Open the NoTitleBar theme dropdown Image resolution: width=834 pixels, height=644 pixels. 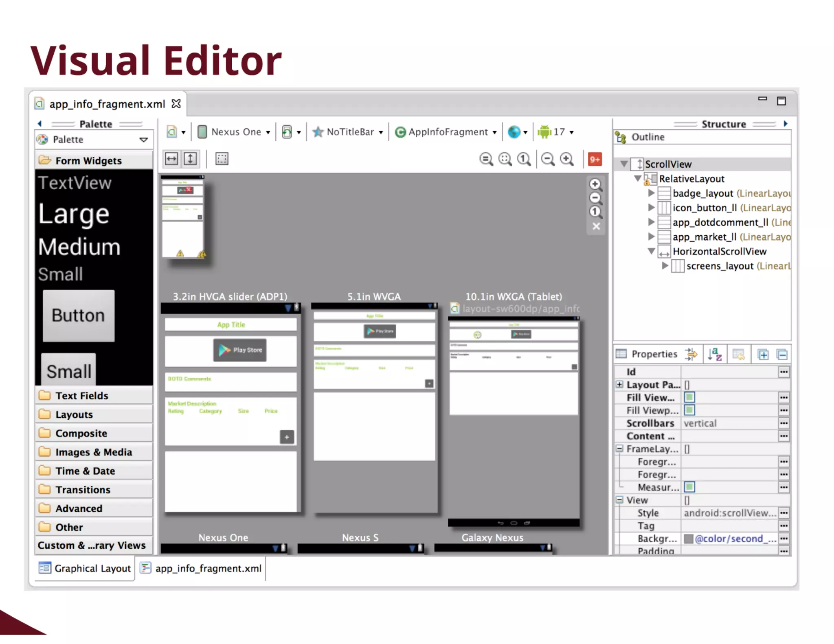click(x=348, y=132)
